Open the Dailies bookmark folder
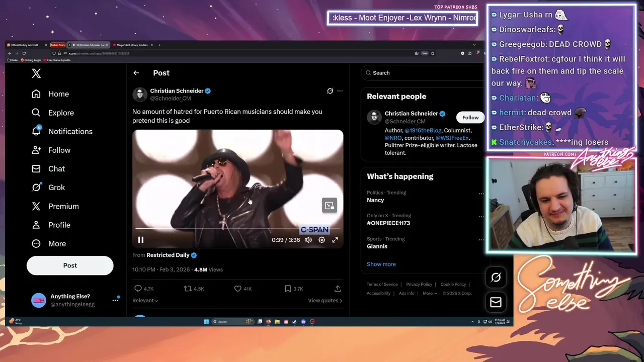644x362 pixels. 13,60
